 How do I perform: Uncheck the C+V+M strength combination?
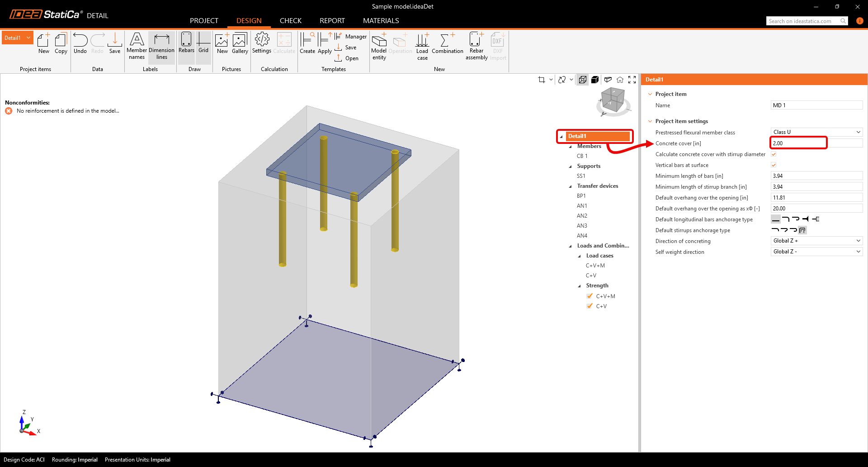tap(590, 296)
